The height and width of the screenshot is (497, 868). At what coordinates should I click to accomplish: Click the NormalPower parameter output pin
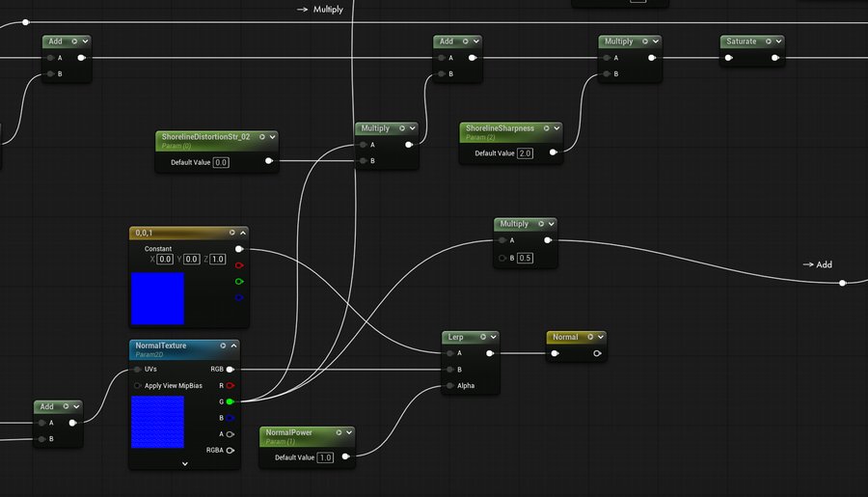pyautogui.click(x=346, y=456)
